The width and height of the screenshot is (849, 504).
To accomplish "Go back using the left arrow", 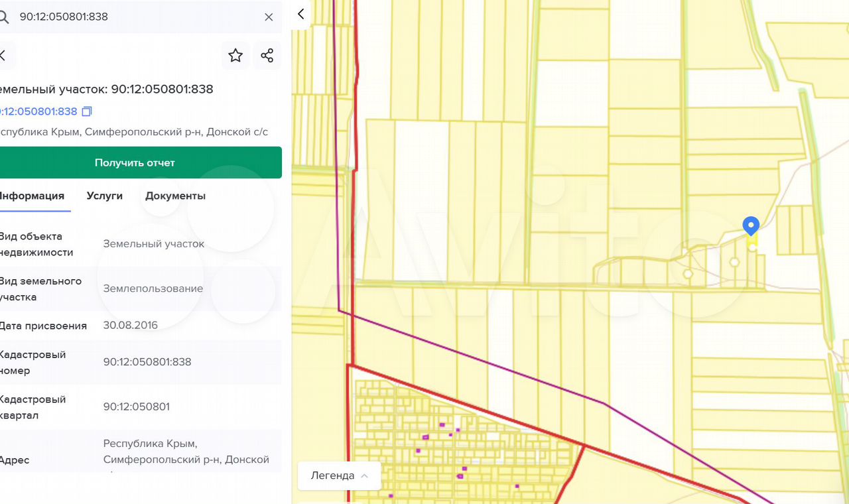I will (x=3, y=55).
